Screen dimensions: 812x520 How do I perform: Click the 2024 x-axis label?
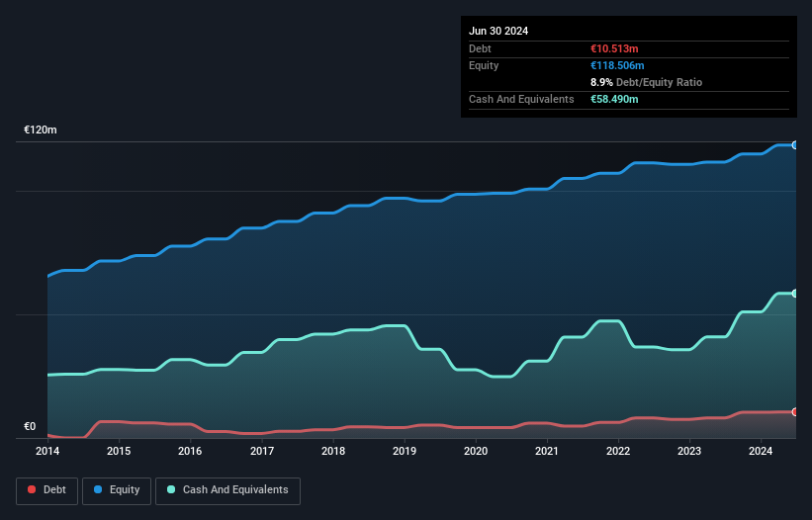(761, 451)
